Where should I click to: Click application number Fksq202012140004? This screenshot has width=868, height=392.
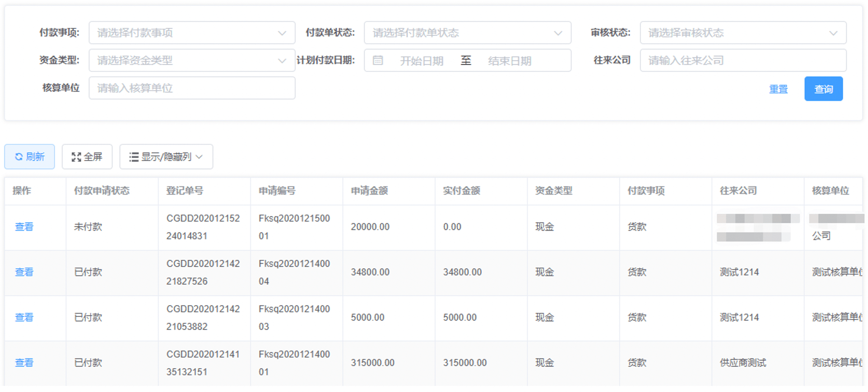coord(294,272)
